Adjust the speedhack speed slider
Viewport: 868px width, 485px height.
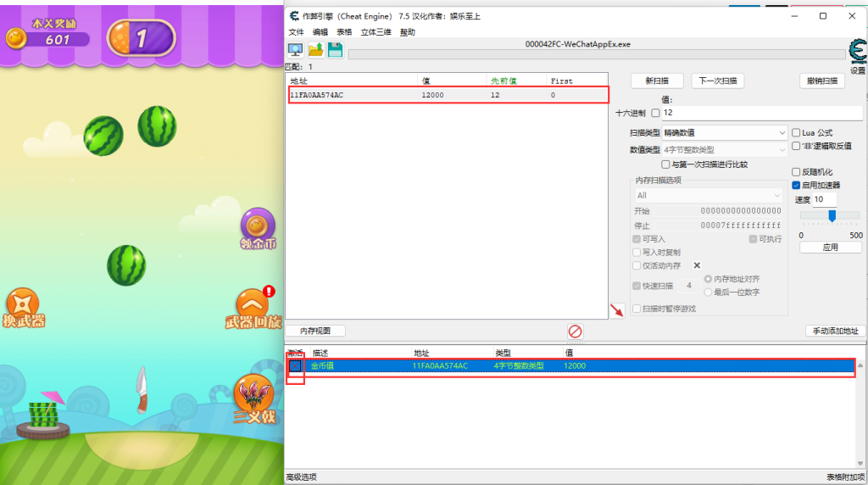(832, 215)
